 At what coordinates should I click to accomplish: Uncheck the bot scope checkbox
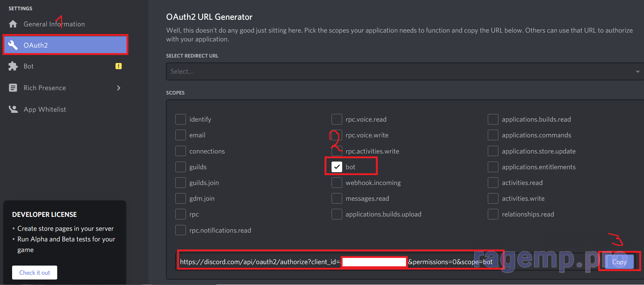point(337,167)
